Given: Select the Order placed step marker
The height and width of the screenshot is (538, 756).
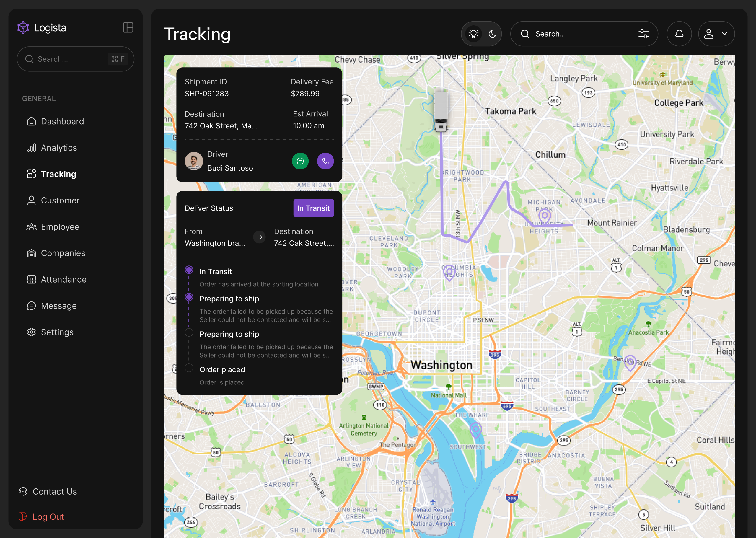Looking at the screenshot, I should (189, 368).
